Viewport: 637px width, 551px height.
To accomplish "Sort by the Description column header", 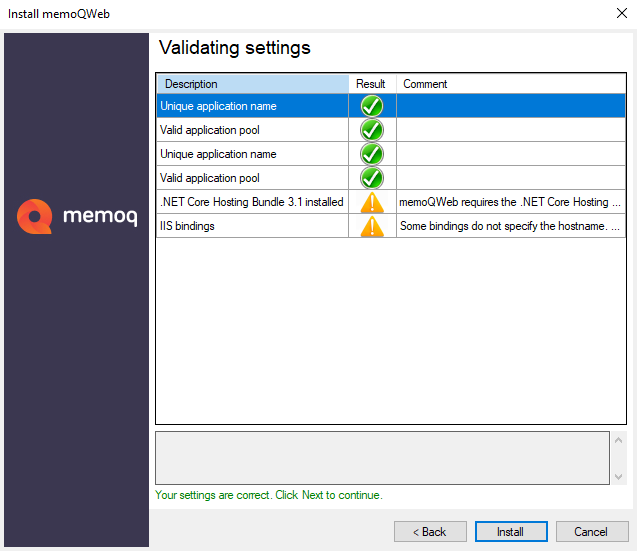I will click(x=253, y=84).
